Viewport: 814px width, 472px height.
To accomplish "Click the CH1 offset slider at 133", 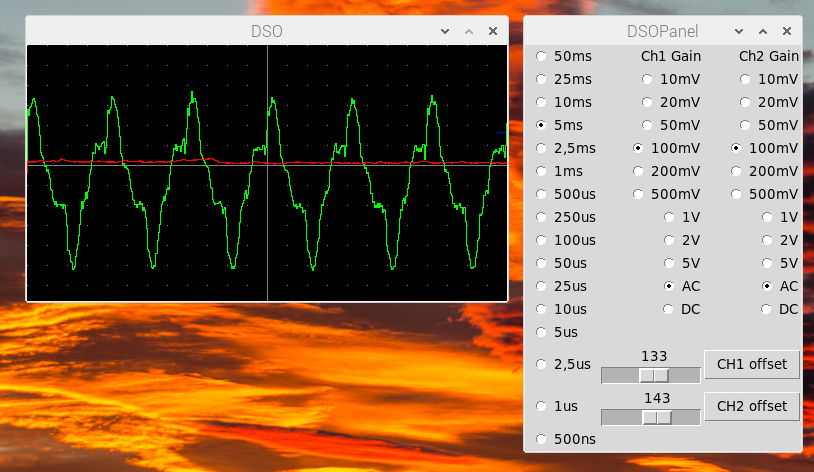I will tap(654, 375).
